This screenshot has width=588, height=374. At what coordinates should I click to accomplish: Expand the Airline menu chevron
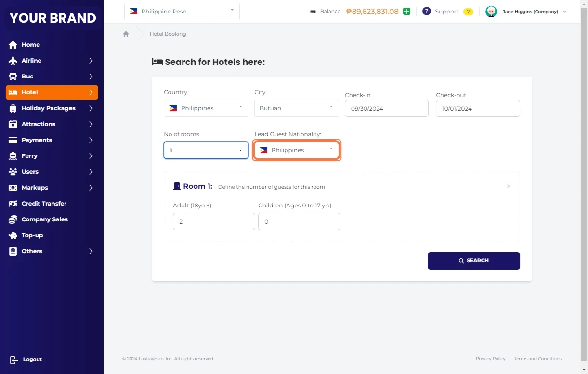click(x=91, y=61)
